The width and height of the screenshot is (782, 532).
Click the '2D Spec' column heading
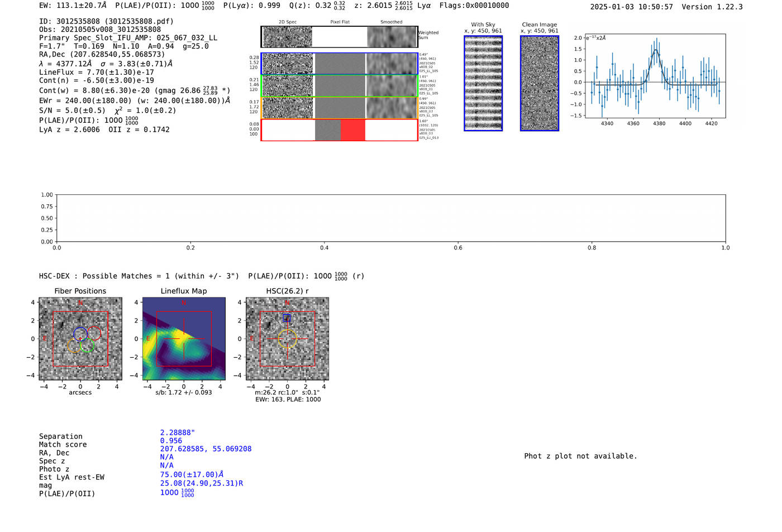tap(288, 22)
